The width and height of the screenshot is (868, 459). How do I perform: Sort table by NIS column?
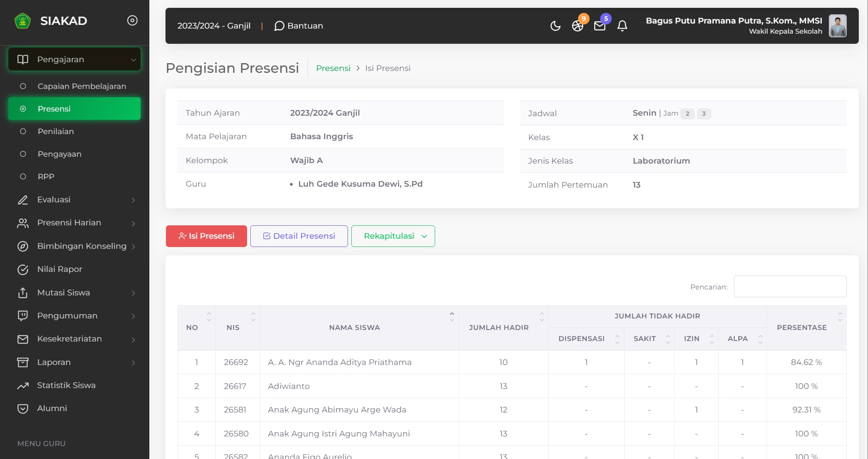click(237, 328)
